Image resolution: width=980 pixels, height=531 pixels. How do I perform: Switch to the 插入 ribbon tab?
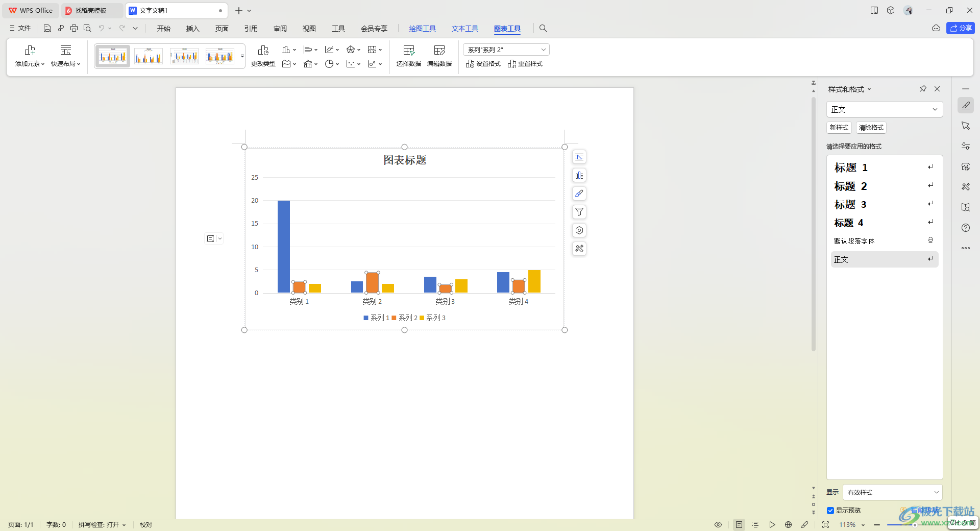tap(193, 29)
